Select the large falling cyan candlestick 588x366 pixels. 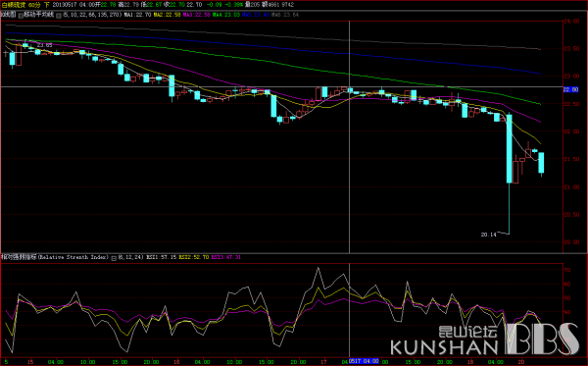click(x=510, y=148)
